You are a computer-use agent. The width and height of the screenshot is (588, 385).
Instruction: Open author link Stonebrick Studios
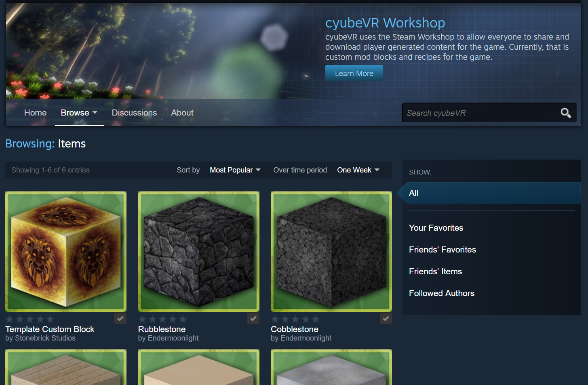coord(45,338)
